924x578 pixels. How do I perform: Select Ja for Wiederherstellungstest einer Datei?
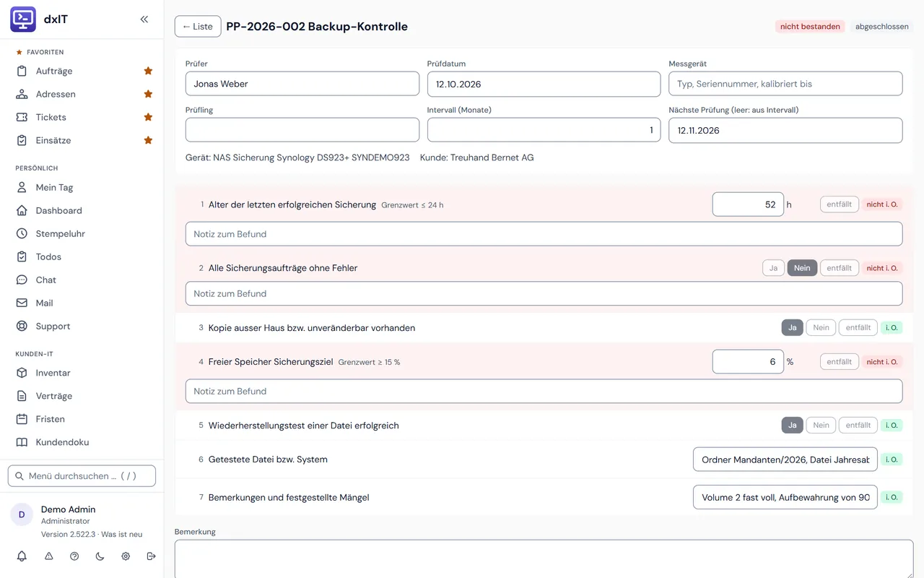coord(792,426)
